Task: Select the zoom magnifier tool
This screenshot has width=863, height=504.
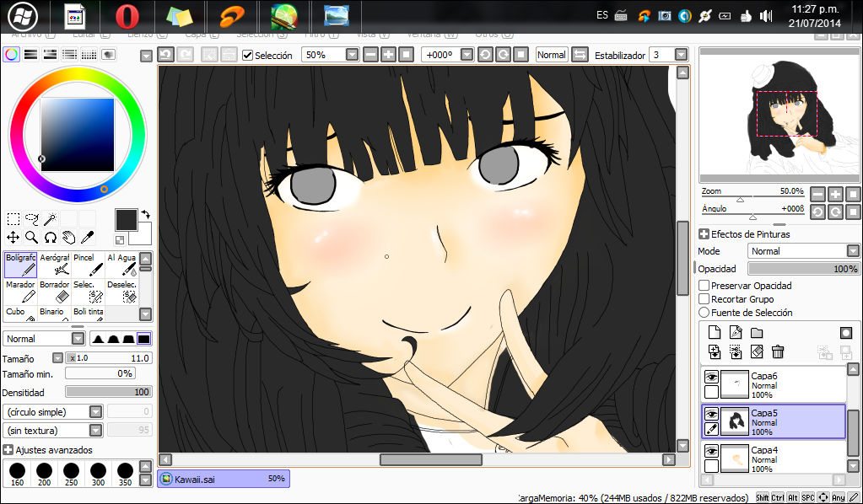Action: pos(32,238)
